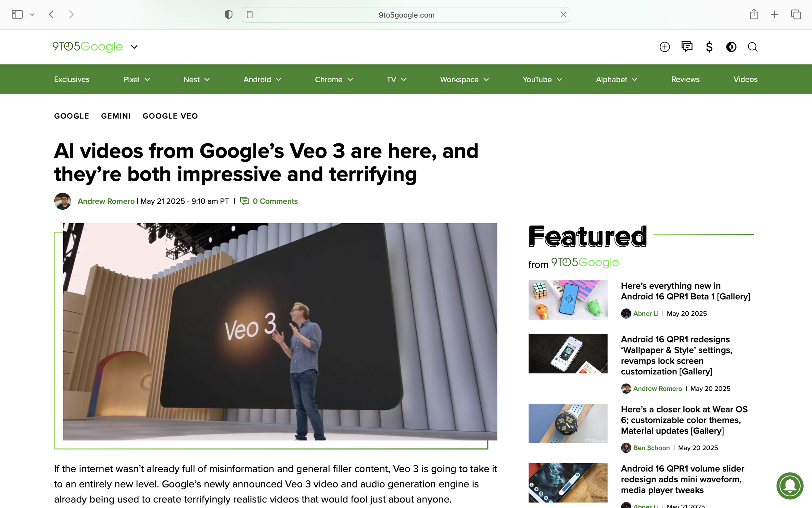Open the Exclusives nav item
Image resolution: width=812 pixels, height=508 pixels.
[x=72, y=79]
